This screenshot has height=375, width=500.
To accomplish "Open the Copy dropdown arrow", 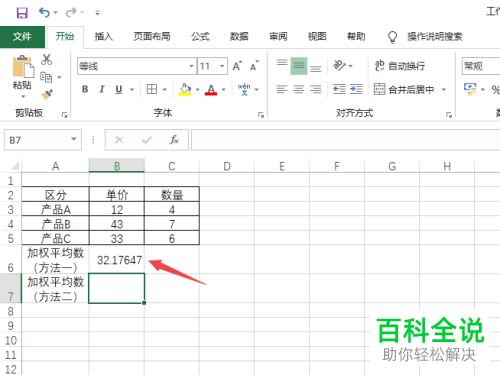I will point(59,77).
